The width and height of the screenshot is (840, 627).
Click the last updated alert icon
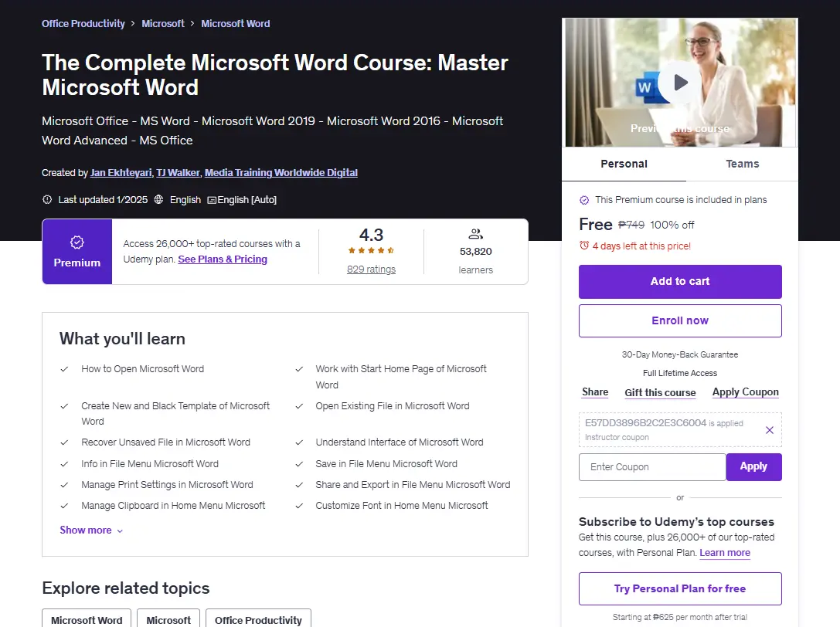coord(47,200)
